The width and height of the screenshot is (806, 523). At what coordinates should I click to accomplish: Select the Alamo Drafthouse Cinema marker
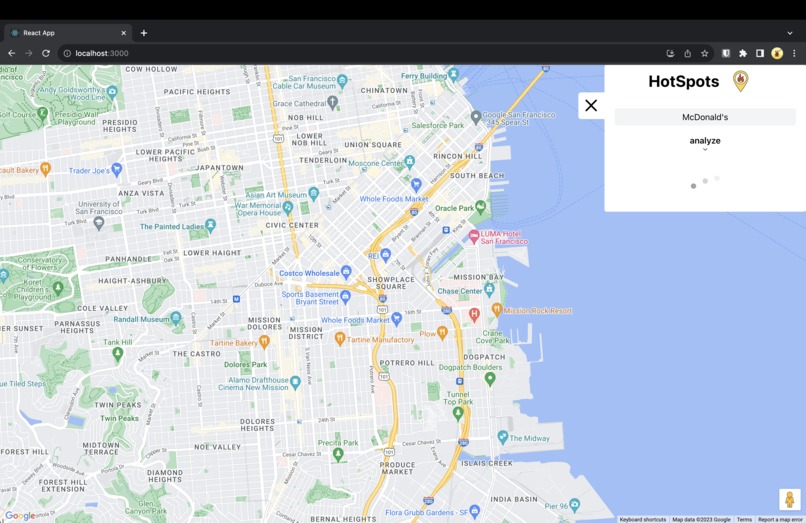click(x=295, y=382)
